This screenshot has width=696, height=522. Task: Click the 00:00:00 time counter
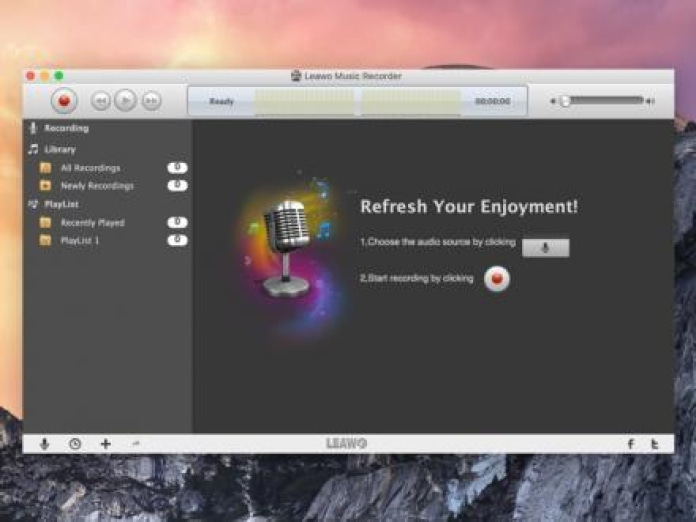(493, 101)
